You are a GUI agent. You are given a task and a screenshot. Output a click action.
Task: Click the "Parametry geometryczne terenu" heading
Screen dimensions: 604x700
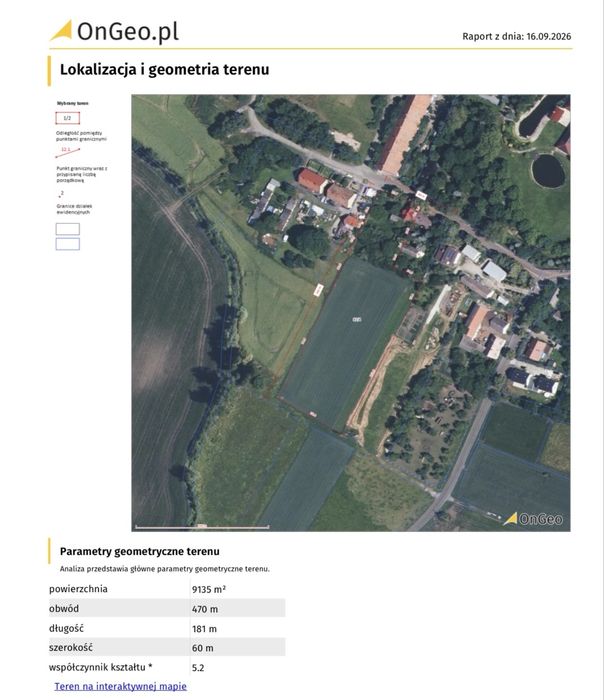(x=140, y=551)
